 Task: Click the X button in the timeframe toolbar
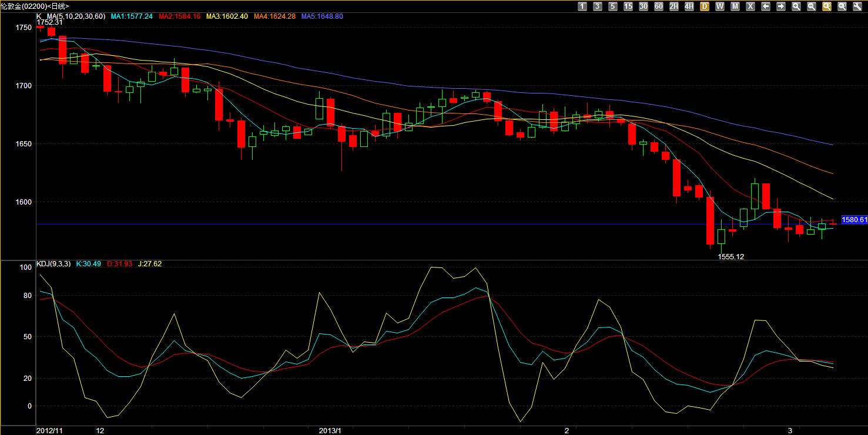click(750, 6)
